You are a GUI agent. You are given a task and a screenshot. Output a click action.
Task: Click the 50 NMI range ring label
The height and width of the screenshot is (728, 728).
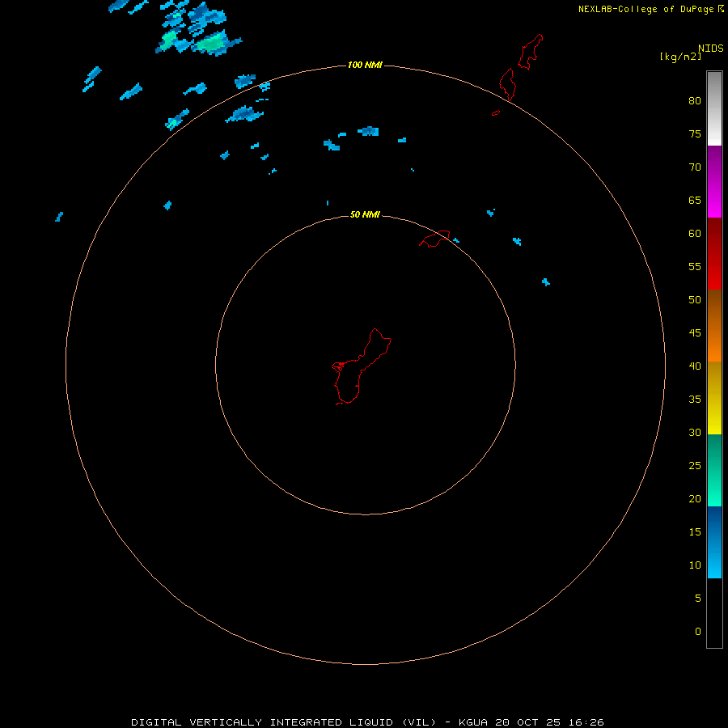(x=365, y=214)
